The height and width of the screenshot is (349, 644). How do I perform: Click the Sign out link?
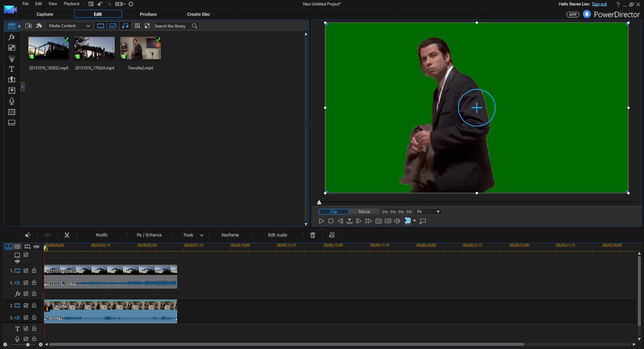599,4
